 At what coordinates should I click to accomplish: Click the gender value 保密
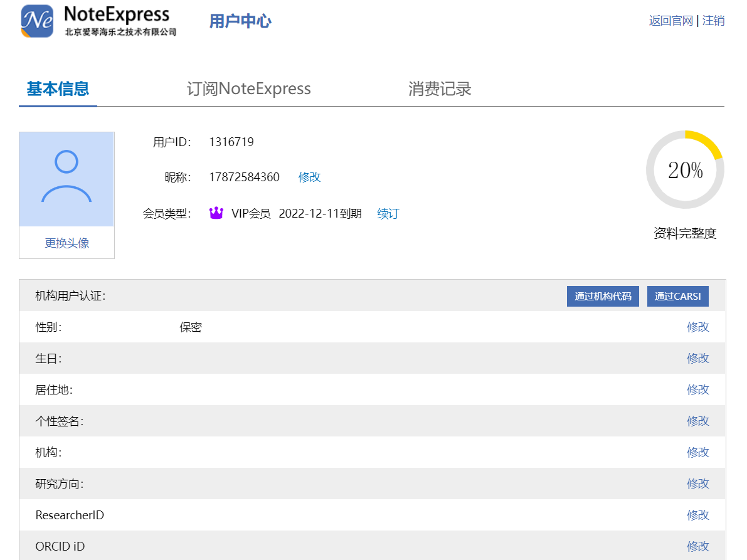pos(191,327)
